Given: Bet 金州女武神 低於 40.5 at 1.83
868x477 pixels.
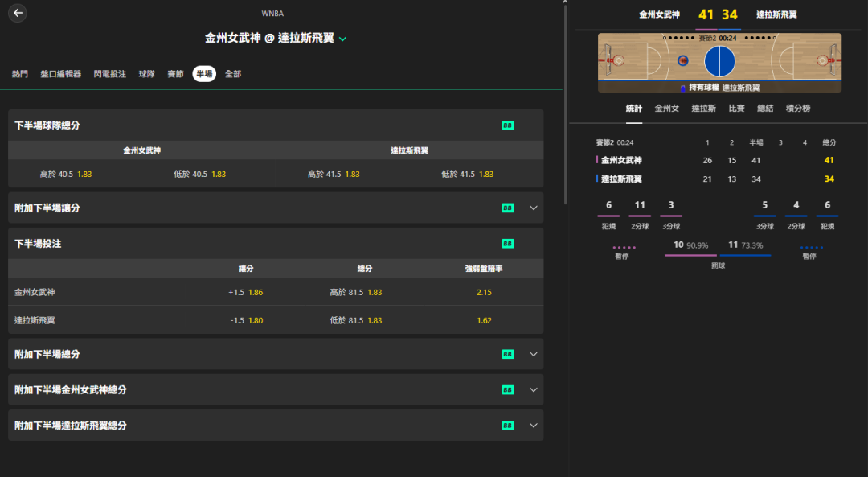Looking at the screenshot, I should click(200, 174).
